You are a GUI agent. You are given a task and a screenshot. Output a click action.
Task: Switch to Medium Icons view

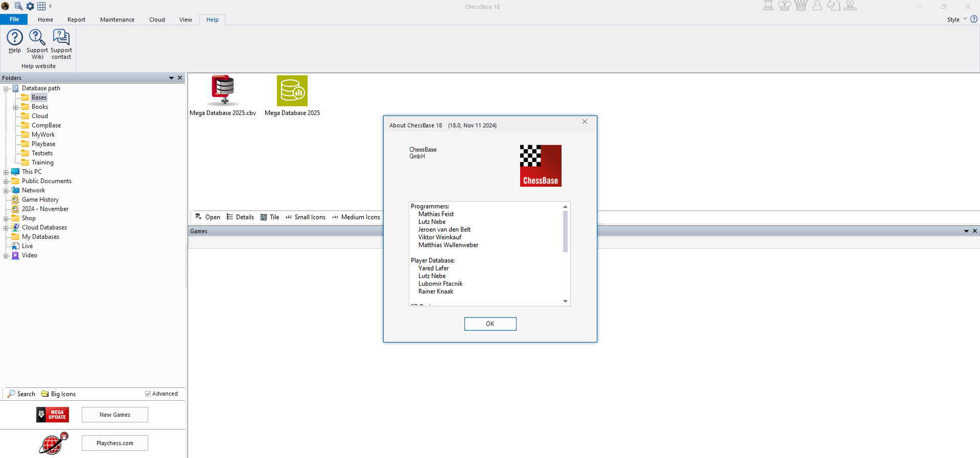point(356,217)
